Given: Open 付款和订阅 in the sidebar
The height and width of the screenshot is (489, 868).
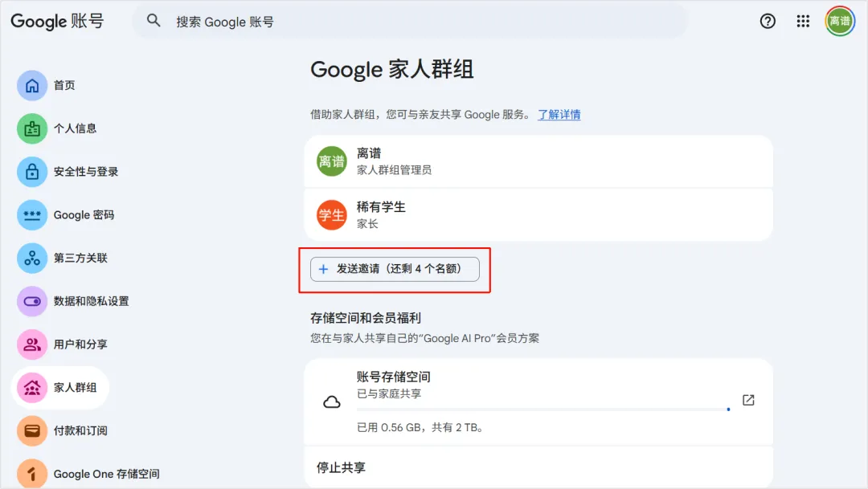Looking at the screenshot, I should tap(80, 431).
